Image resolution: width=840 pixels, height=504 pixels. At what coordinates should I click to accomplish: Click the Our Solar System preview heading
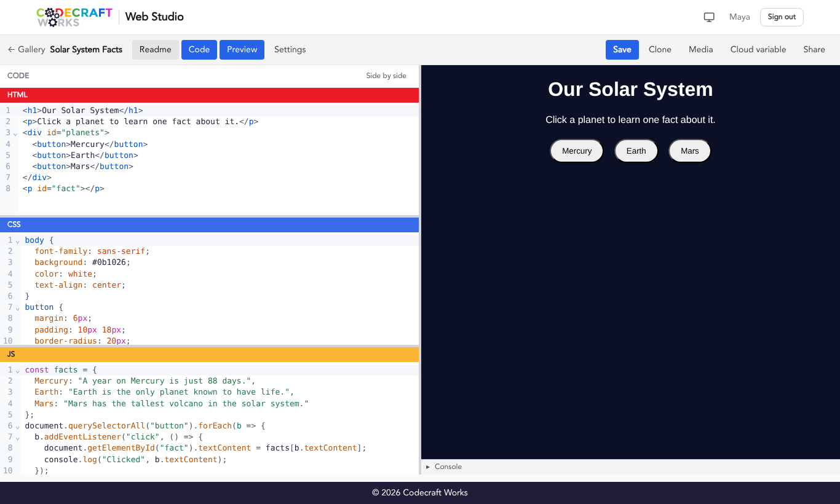tap(630, 90)
